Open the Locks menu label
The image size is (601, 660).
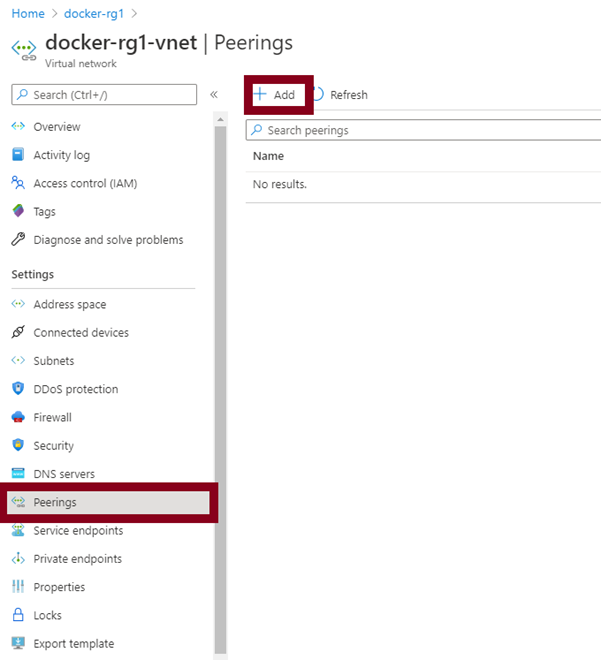tap(47, 615)
